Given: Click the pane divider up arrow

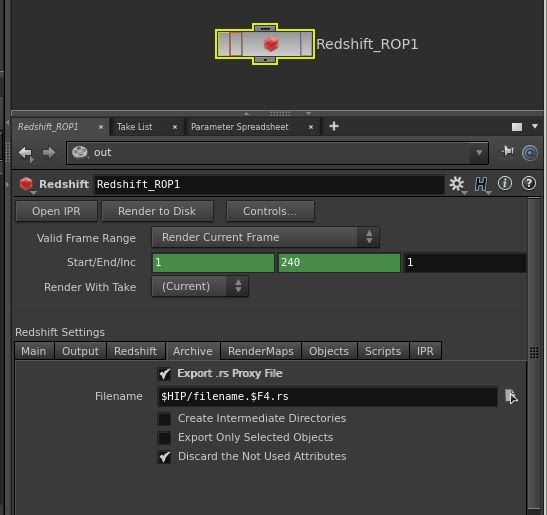Looking at the screenshot, I should tap(247, 113).
